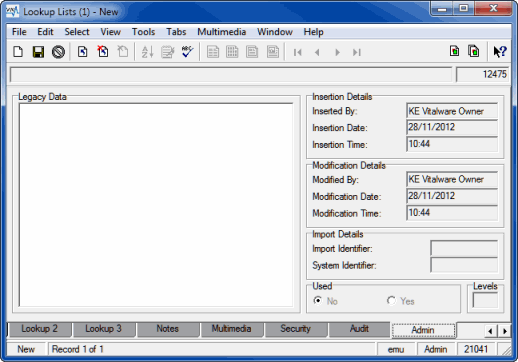Viewport: 518px width, 362px height.
Task: Click the greyed edit list icon
Action: pyautogui.click(x=168, y=52)
